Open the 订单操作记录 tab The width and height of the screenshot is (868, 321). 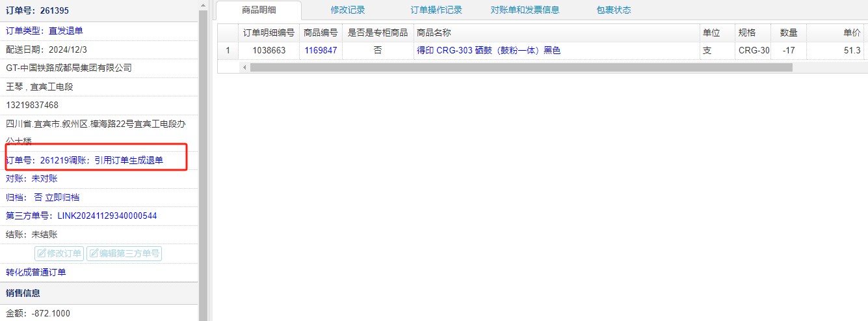[436, 10]
